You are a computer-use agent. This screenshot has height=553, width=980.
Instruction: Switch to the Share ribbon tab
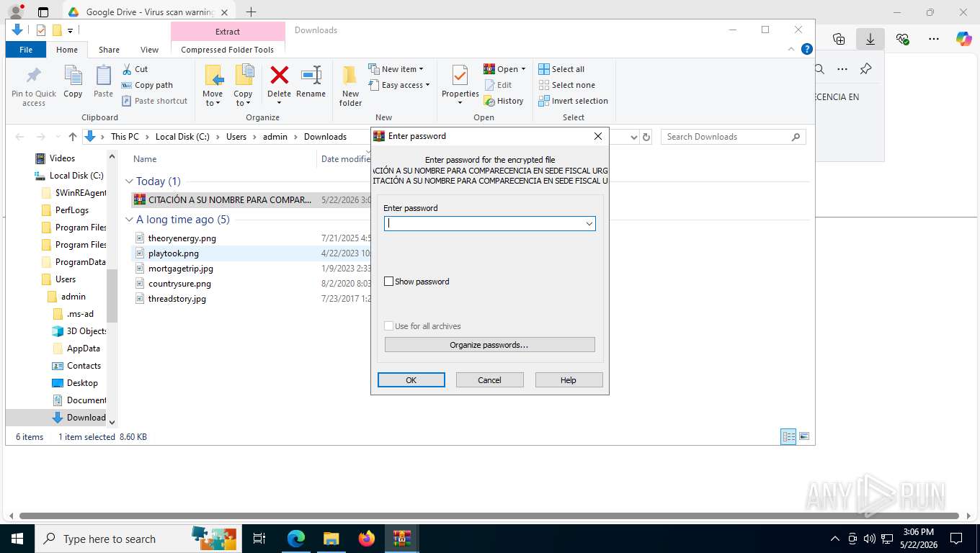(x=109, y=50)
